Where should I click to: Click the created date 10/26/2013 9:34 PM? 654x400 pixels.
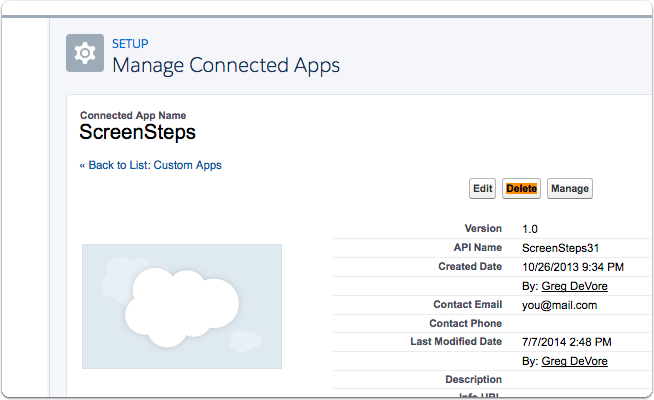coord(573,267)
